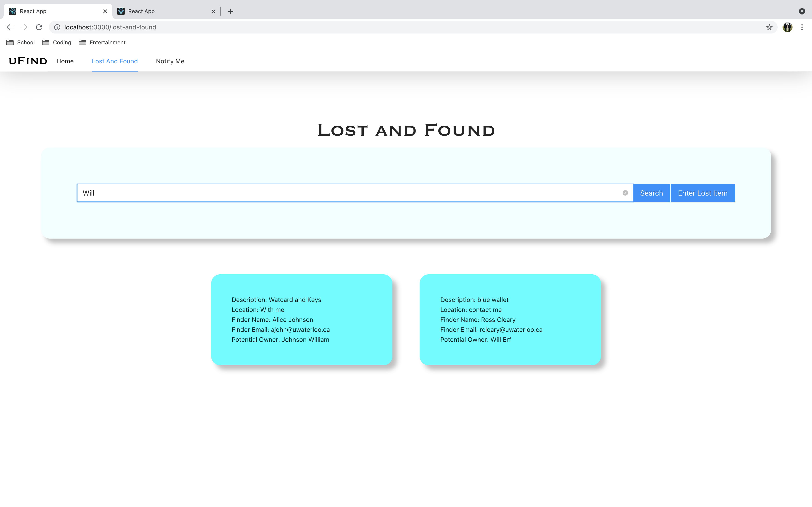The image size is (812, 507).
Task: Open the Chrome three-dot menu
Action: pos(802,27)
